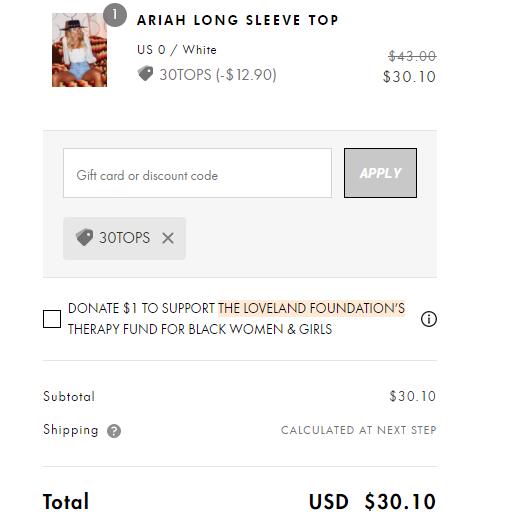Screen dimensions: 523x514
Task: Remove the 30TOPS discount code
Action: click(168, 238)
